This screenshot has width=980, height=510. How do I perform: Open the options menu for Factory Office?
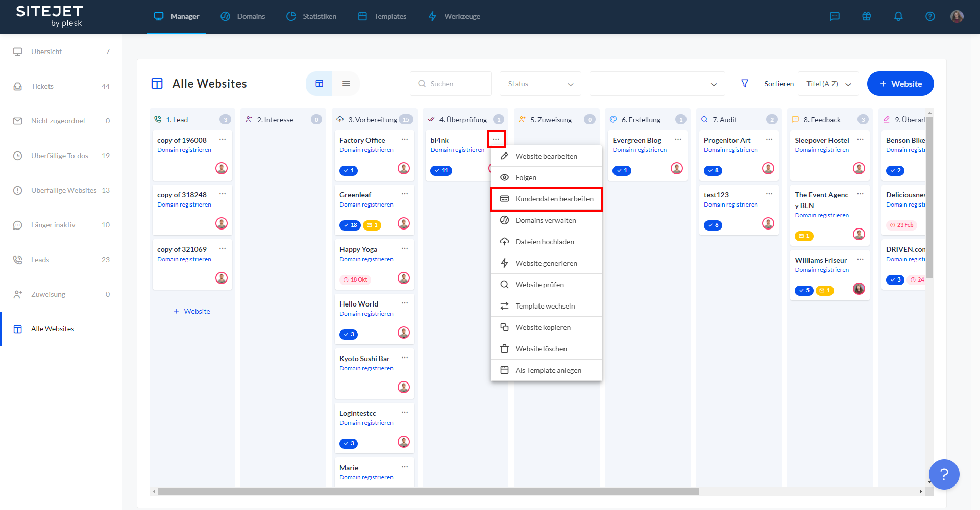click(405, 140)
